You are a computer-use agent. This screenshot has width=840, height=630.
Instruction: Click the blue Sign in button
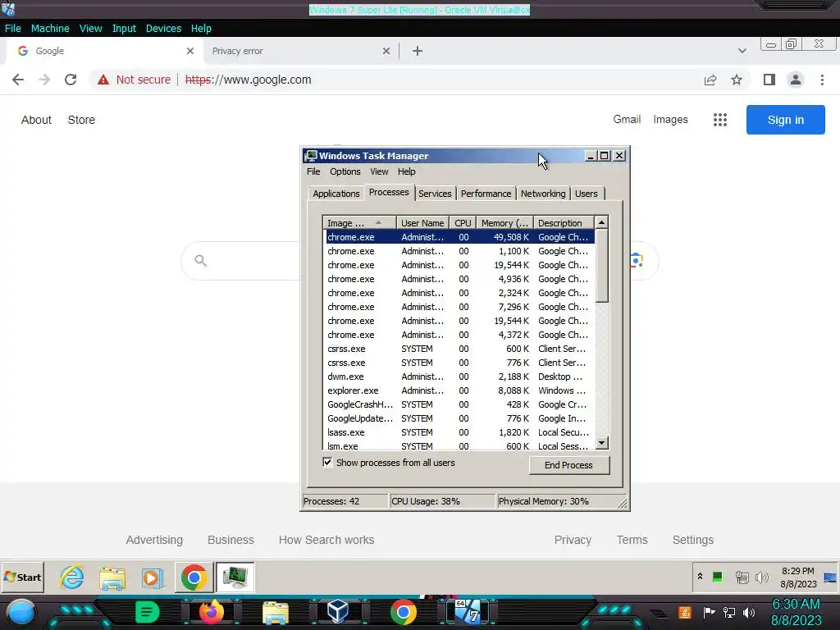tap(785, 120)
